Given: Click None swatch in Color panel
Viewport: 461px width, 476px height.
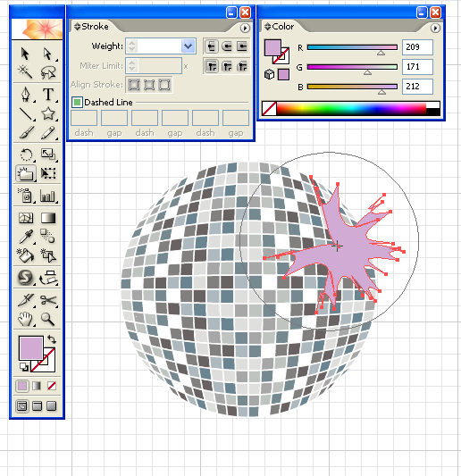Looking at the screenshot, I should tap(269, 108).
